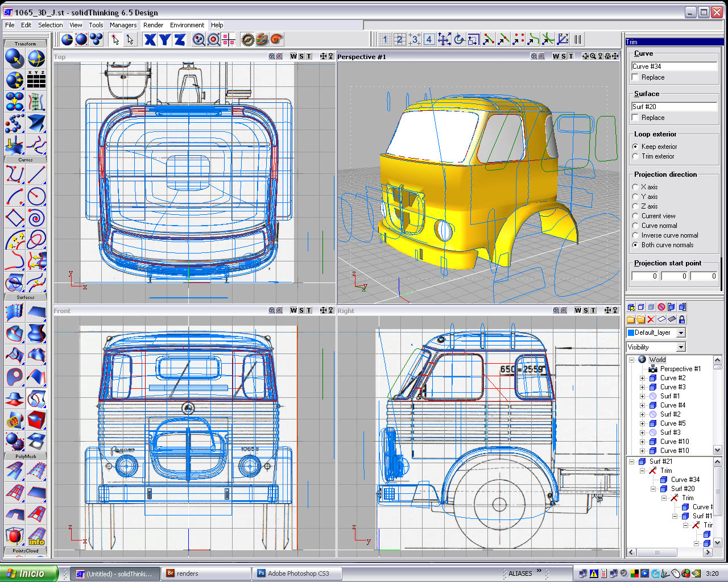Open the Visibility dropdown
The width and height of the screenshot is (728, 582).
point(681,347)
